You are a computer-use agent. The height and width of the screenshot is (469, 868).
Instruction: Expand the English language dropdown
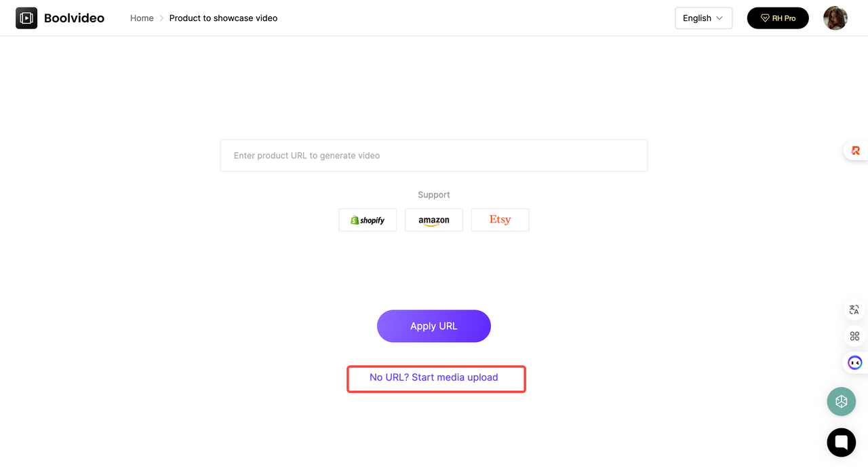point(704,18)
